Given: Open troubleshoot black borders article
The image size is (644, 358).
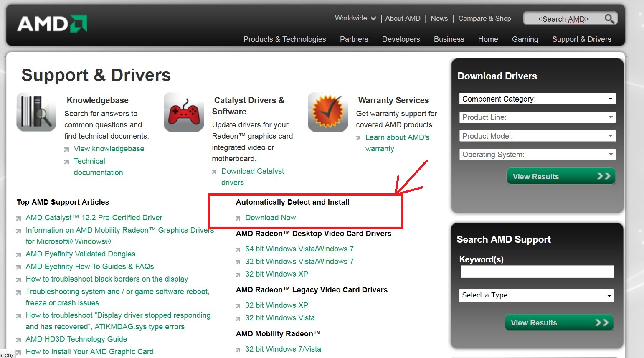Looking at the screenshot, I should [x=107, y=279].
